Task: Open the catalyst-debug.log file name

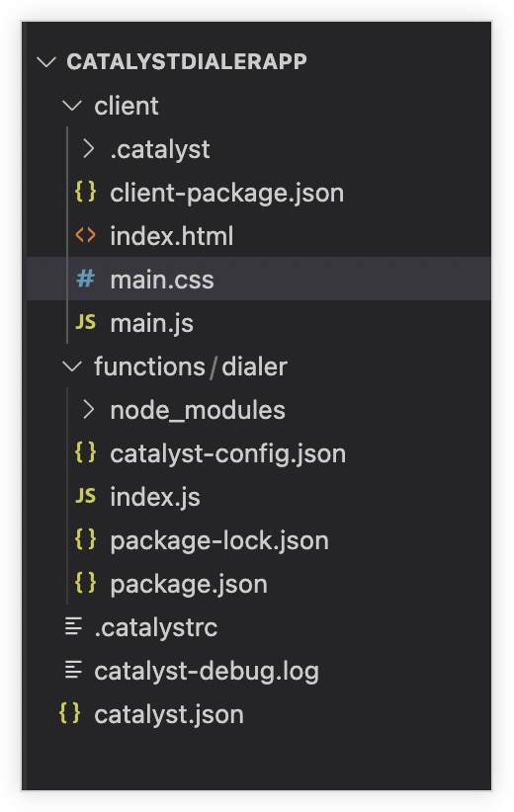Action: tap(207, 672)
